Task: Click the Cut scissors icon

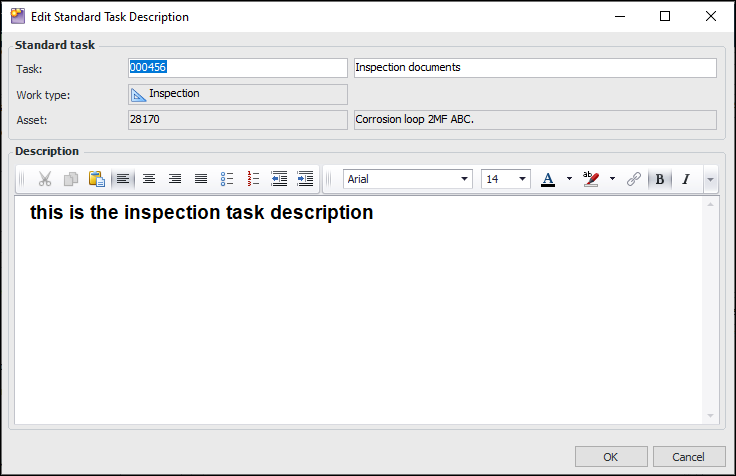Action: click(x=45, y=179)
